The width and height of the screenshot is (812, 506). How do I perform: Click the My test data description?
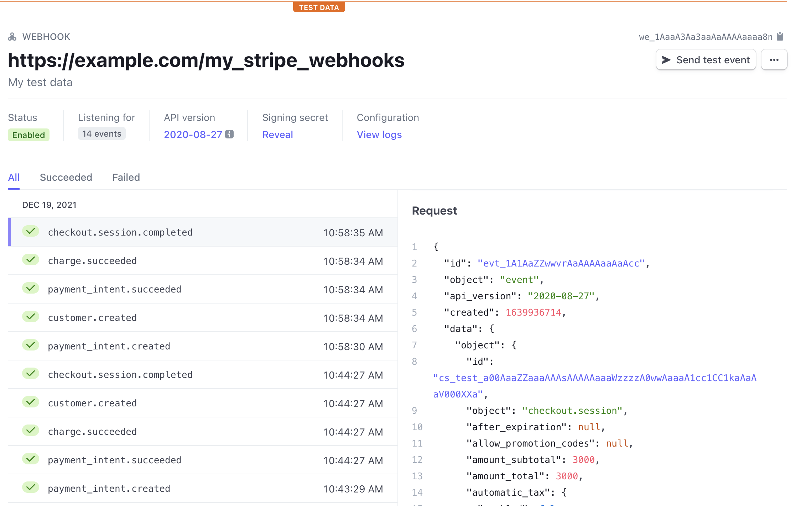(x=40, y=82)
